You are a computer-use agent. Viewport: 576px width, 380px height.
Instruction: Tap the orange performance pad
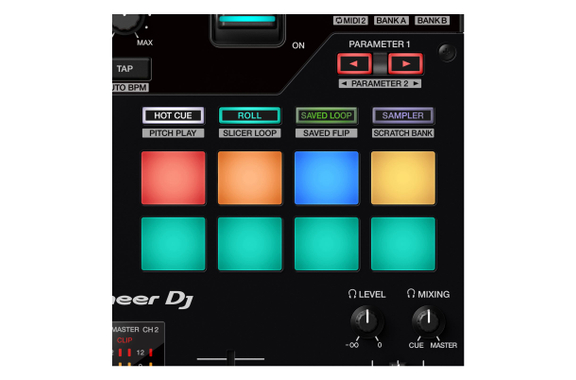tap(250, 178)
